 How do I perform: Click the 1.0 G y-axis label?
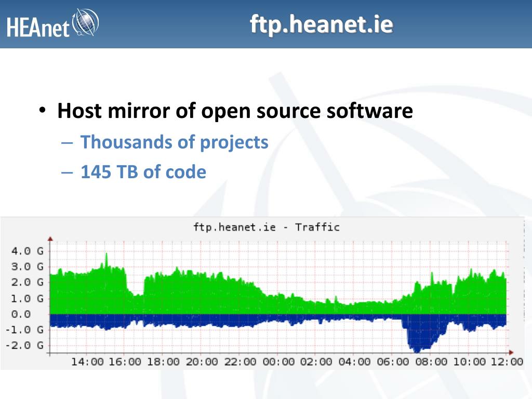point(27,299)
